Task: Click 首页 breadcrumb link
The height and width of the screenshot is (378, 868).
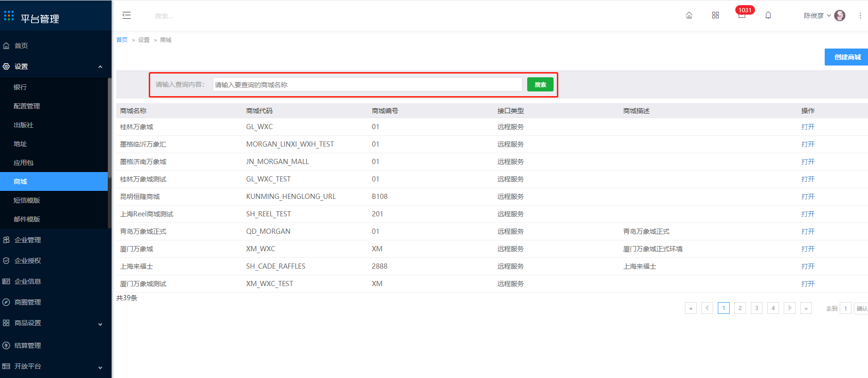Action: tap(122, 40)
